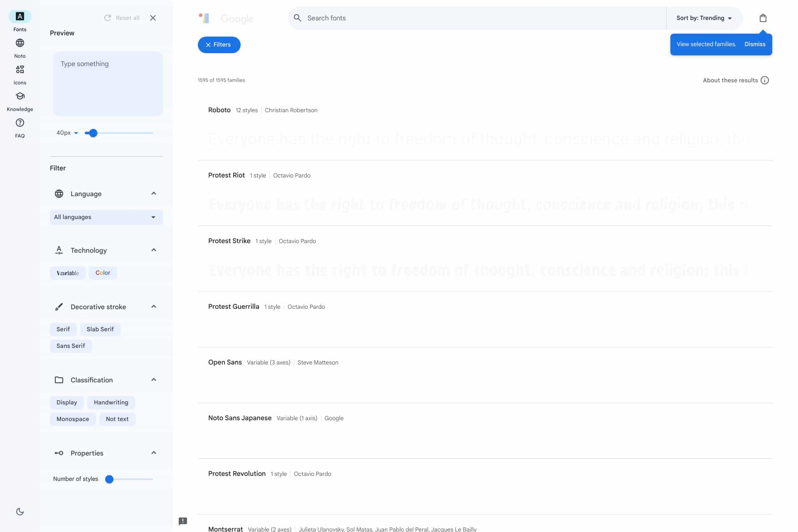The height and width of the screenshot is (532, 798).
Task: Open the Noto Sans Japanese family
Action: tap(240, 418)
